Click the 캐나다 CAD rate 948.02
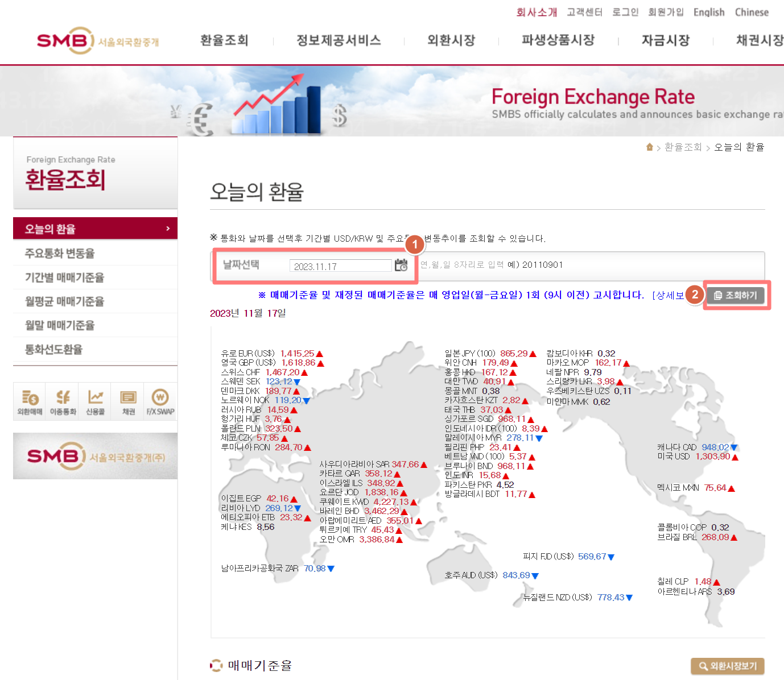 click(715, 447)
